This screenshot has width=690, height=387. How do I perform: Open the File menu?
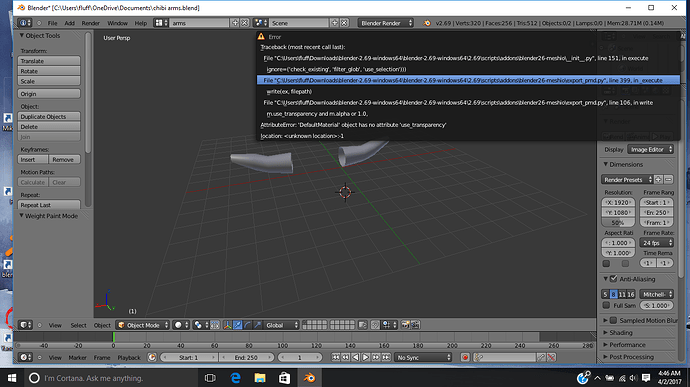52,23
